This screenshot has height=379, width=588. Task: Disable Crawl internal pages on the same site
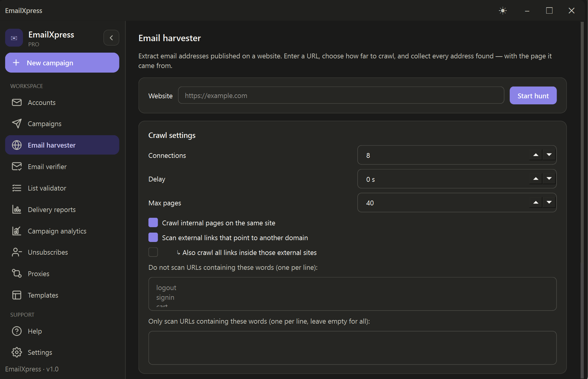153,223
